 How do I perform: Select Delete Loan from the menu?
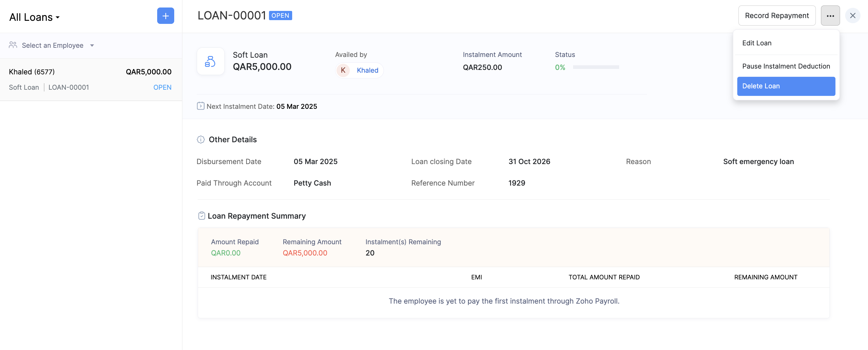(x=786, y=86)
